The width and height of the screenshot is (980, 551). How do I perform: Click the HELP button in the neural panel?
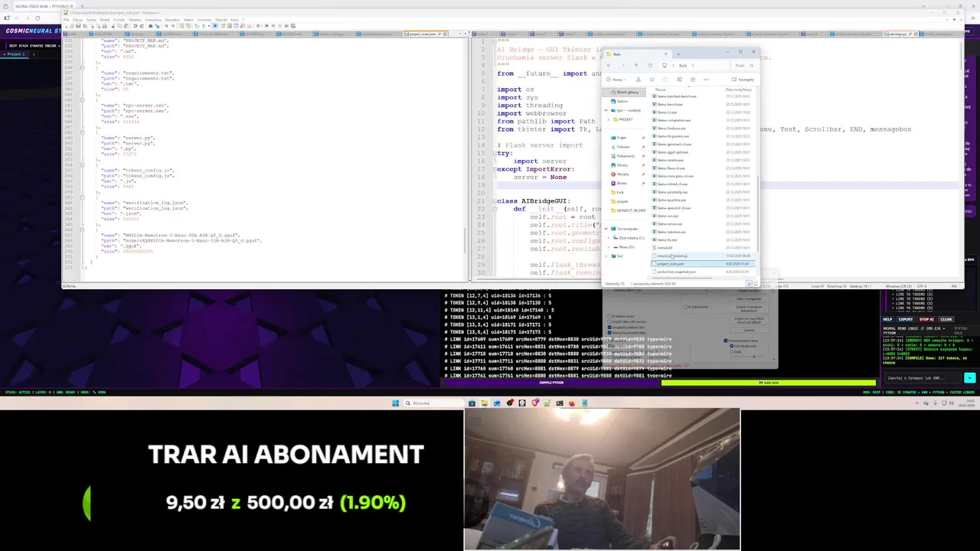click(x=887, y=319)
